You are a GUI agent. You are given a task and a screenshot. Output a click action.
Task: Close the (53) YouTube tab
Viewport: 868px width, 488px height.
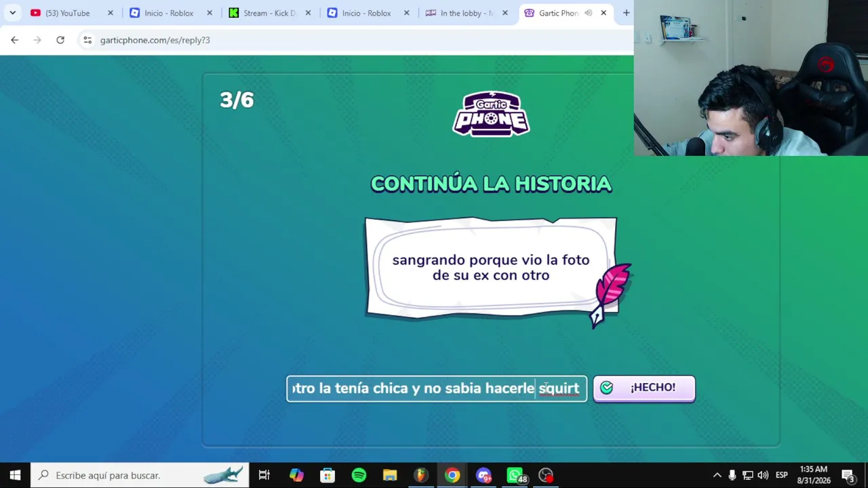coord(111,13)
